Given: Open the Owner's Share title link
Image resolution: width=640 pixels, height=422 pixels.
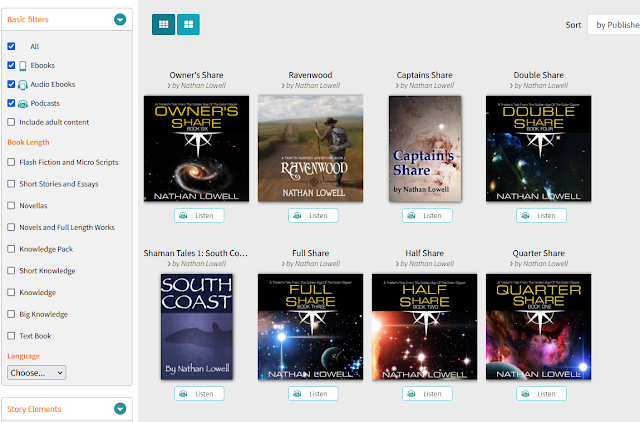Looking at the screenshot, I should 196,75.
